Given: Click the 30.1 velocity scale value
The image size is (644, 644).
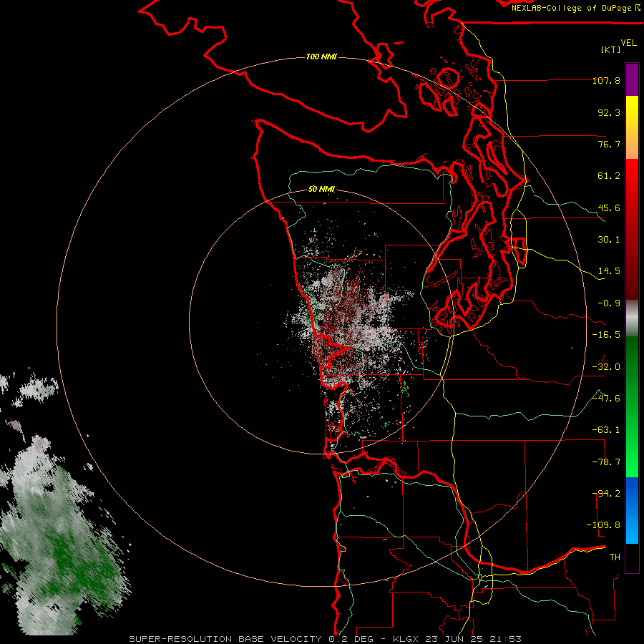Looking at the screenshot, I should (x=609, y=240).
